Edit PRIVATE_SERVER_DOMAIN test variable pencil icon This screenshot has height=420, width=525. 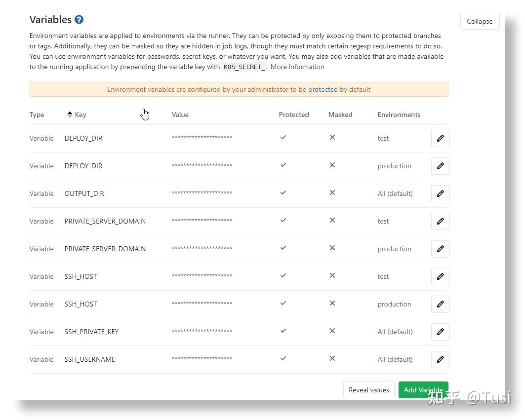click(x=440, y=221)
